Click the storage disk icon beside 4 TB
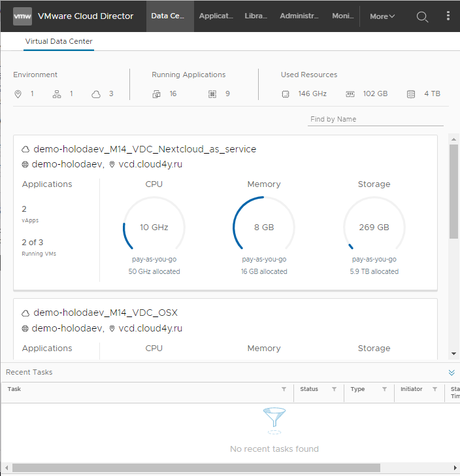460x476 pixels. coord(411,94)
